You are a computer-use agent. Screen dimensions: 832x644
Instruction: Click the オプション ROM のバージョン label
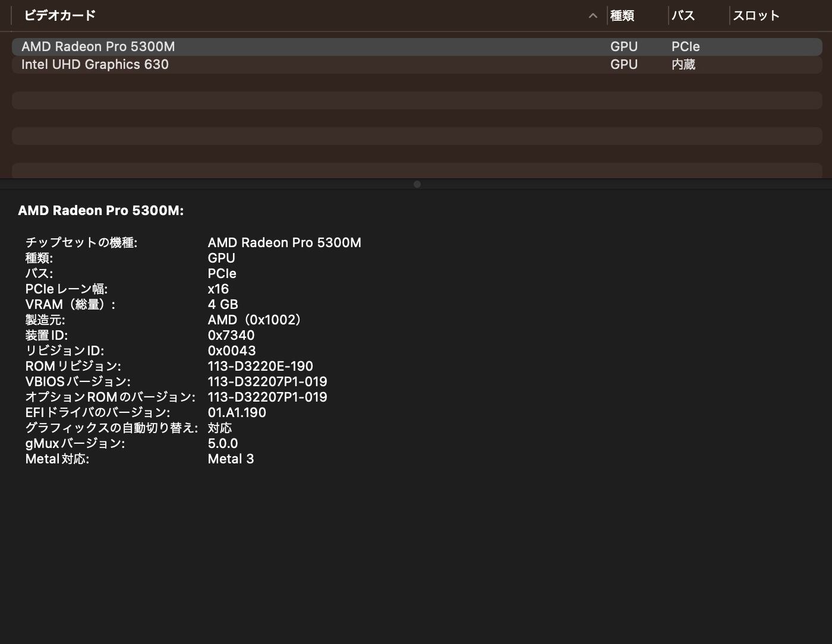pyautogui.click(x=111, y=397)
